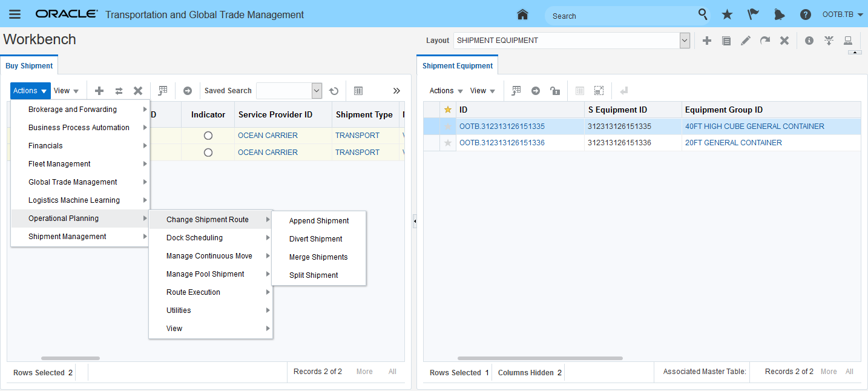Open the OOTB.TB user menu
This screenshot has height=391, width=868.
click(x=843, y=15)
